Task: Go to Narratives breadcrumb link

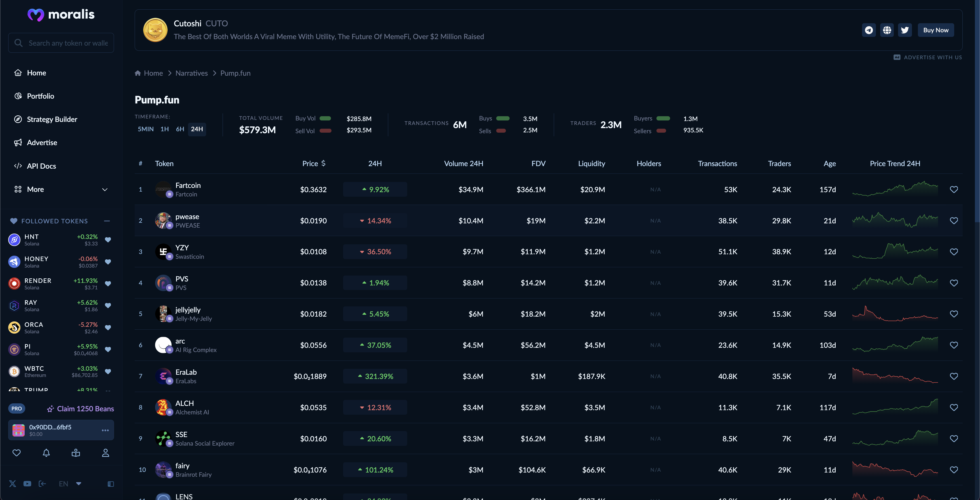Action: pos(191,73)
